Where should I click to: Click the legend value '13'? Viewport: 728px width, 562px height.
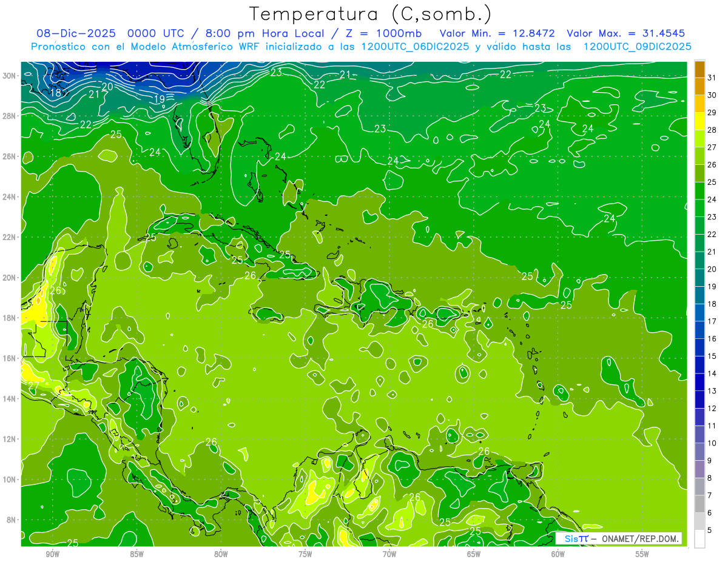(x=712, y=391)
